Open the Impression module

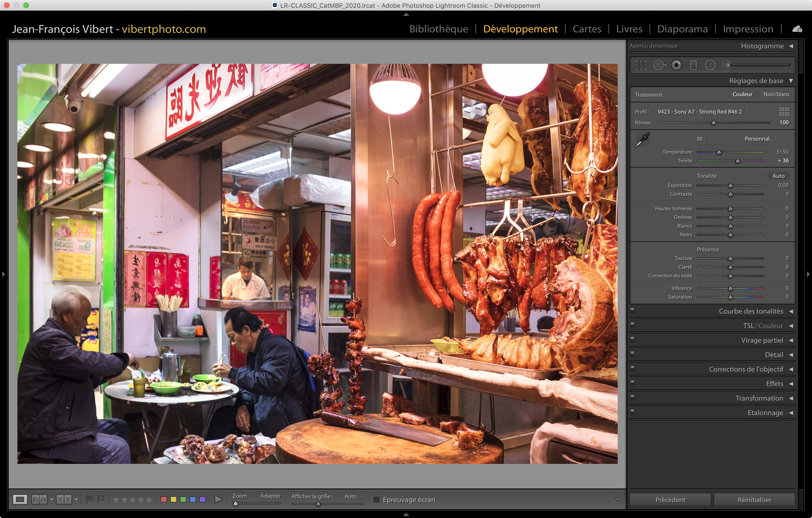pos(747,29)
